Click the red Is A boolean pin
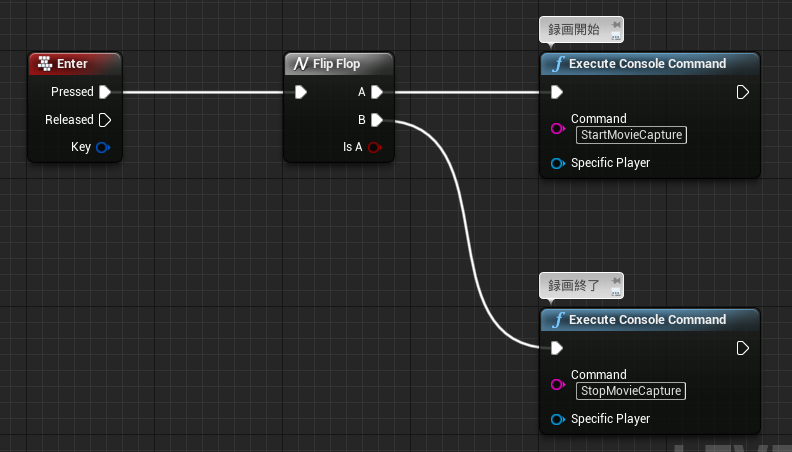This screenshot has height=452, width=792. pyautogui.click(x=375, y=147)
